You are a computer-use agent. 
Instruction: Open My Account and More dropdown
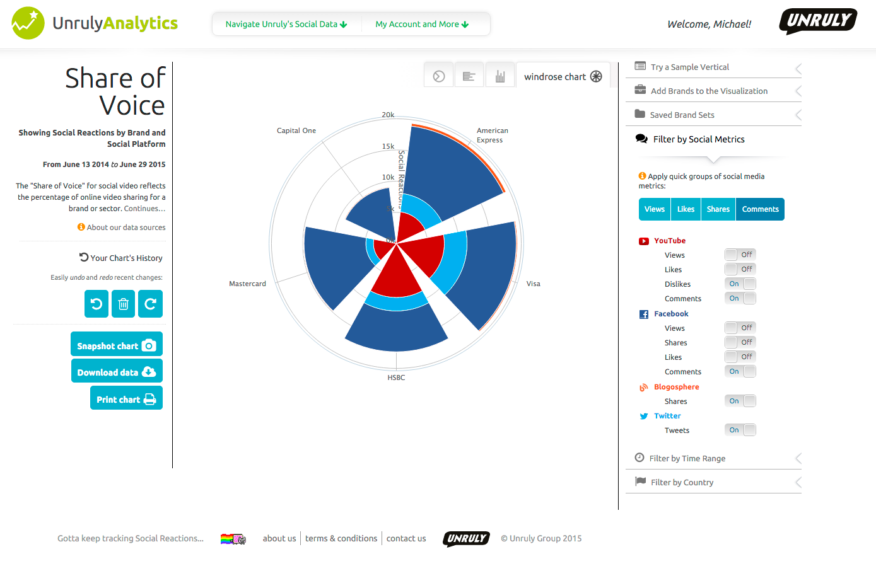coord(422,24)
